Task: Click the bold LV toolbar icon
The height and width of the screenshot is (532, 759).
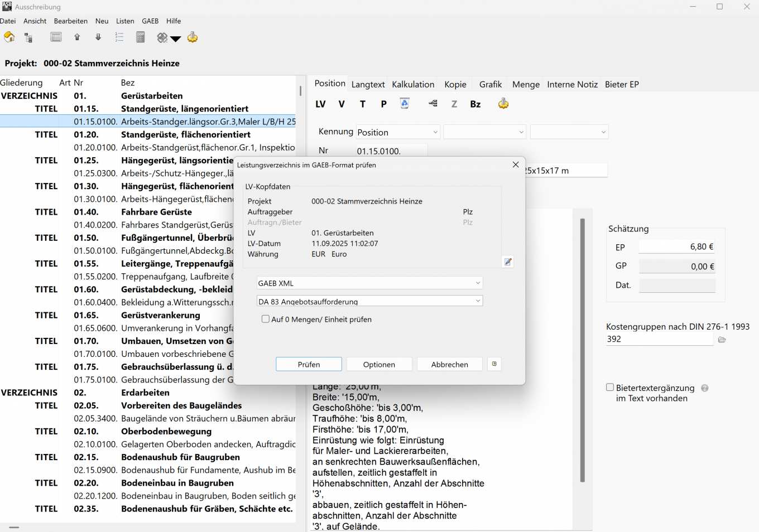Action: pos(320,104)
